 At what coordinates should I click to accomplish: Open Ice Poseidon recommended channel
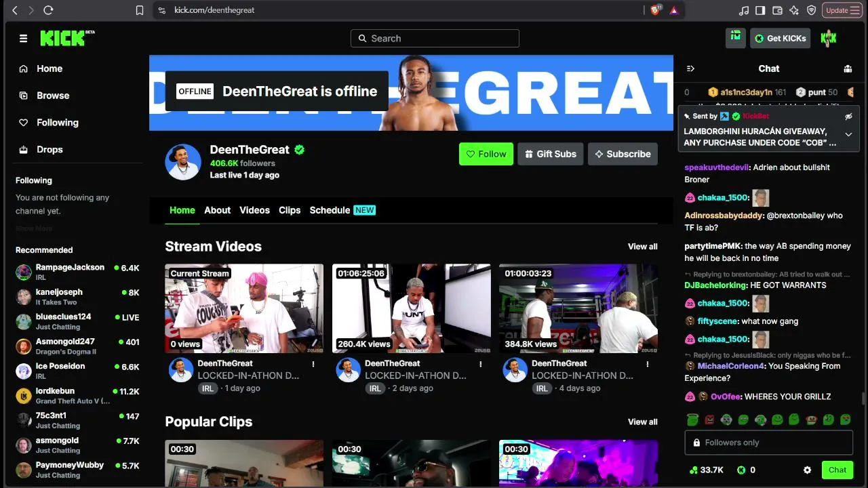(x=77, y=371)
